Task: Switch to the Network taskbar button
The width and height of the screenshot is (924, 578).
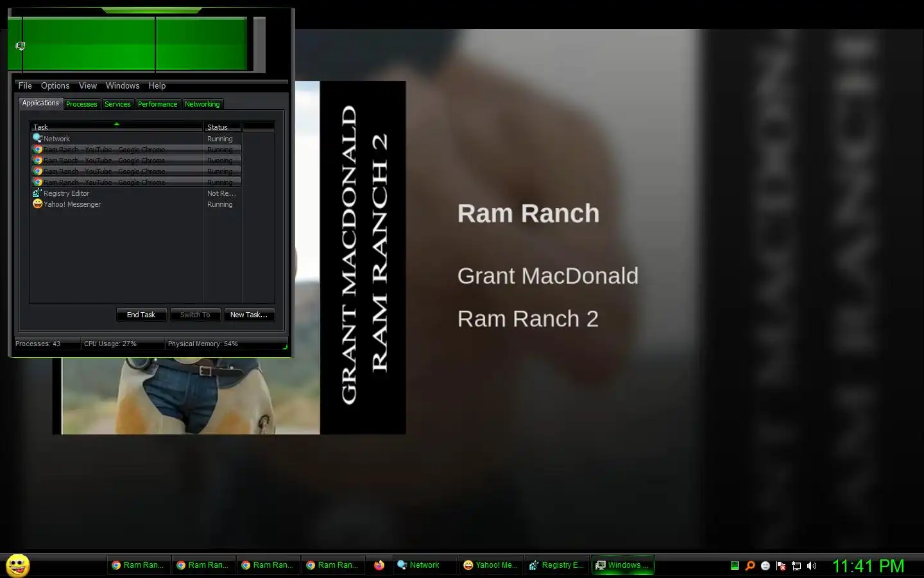Action: (x=424, y=565)
